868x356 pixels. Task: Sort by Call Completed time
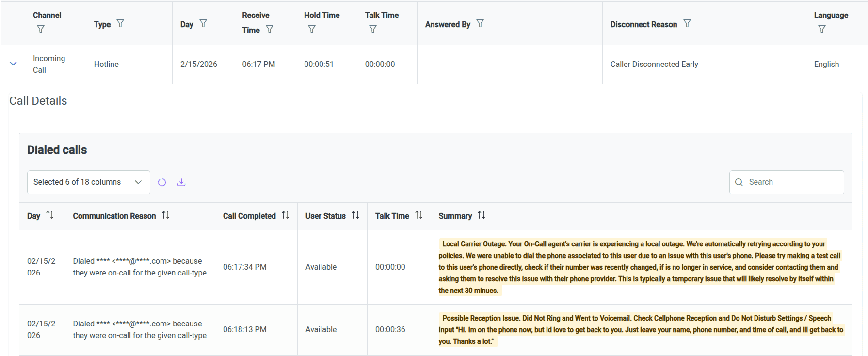pyautogui.click(x=286, y=215)
